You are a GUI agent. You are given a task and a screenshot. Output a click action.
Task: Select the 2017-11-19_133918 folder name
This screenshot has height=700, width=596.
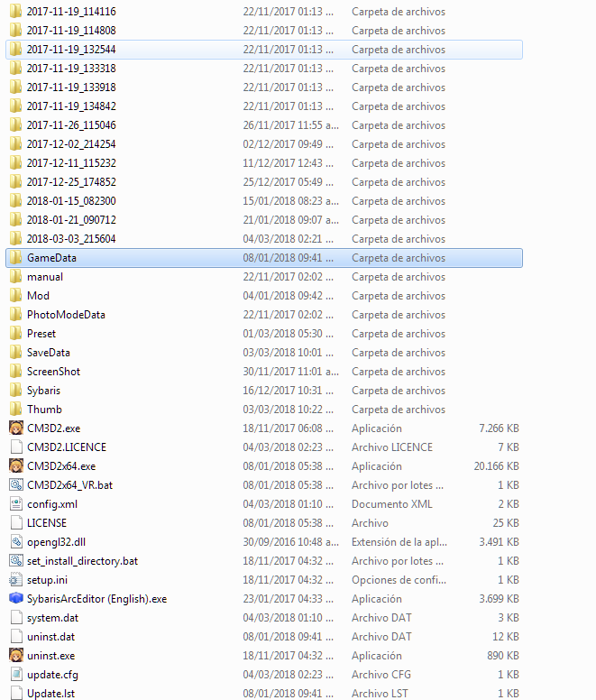(x=71, y=87)
